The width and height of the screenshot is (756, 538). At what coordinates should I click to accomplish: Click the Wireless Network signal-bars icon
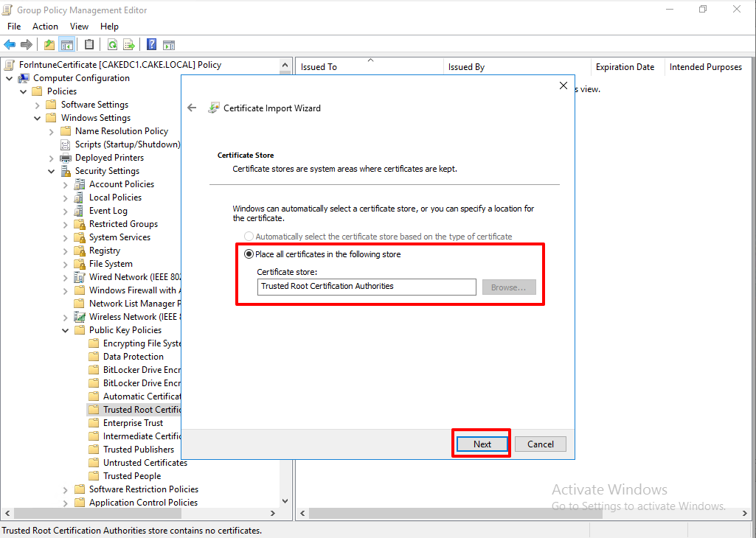tap(80, 316)
